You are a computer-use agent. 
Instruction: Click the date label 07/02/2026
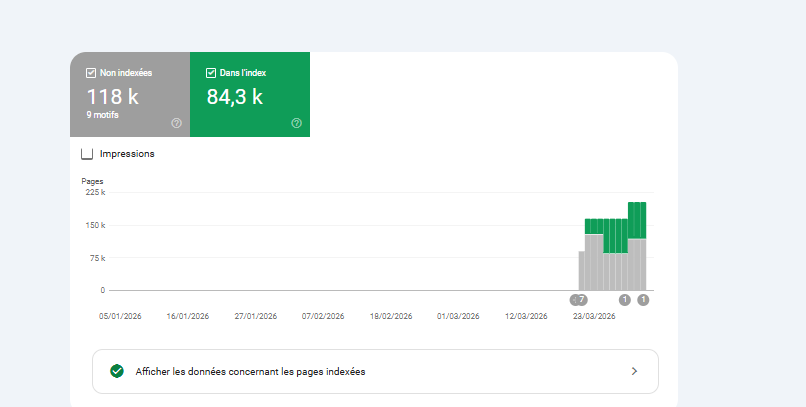[x=323, y=316]
